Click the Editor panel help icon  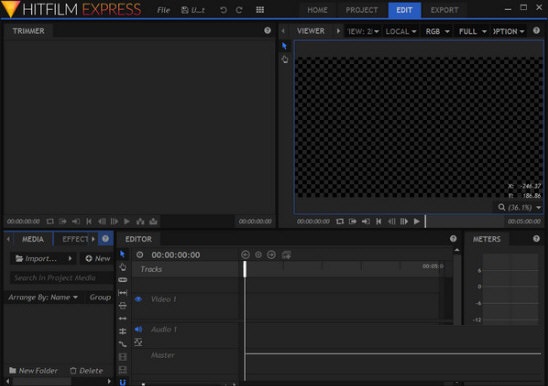[453, 239]
